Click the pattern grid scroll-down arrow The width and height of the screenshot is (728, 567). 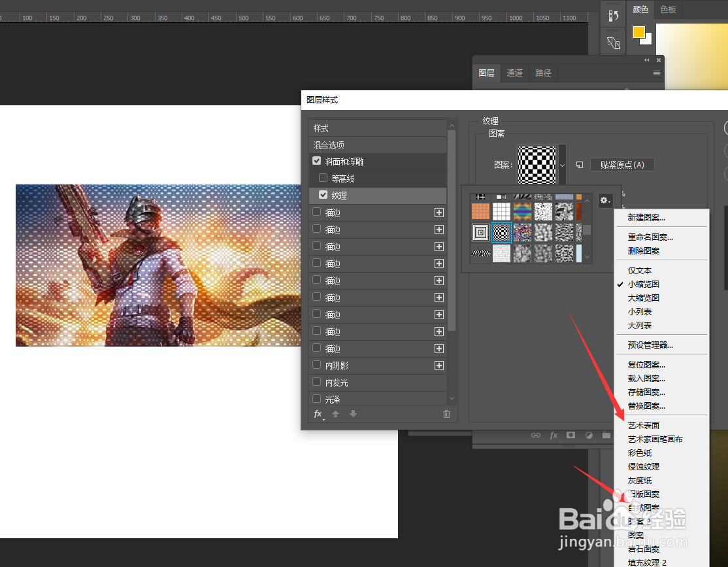click(587, 257)
